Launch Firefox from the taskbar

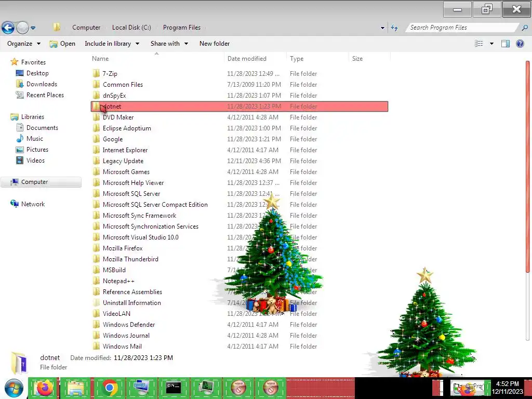[x=44, y=388]
